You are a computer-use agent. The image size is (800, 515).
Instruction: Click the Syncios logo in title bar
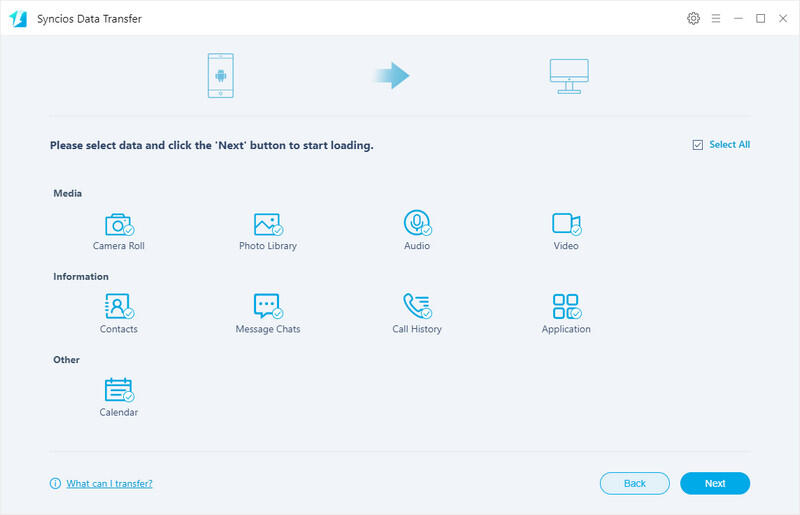click(x=18, y=18)
